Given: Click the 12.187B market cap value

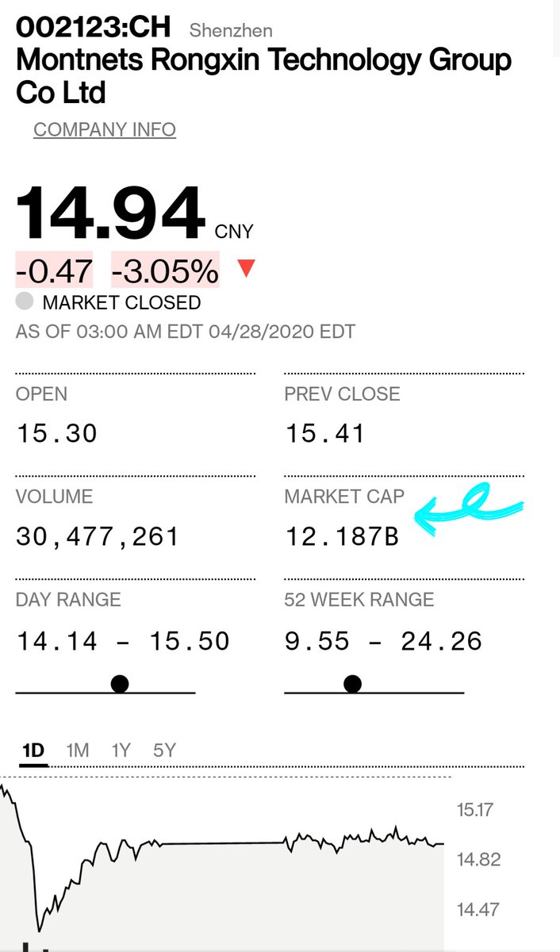Looking at the screenshot, I should [x=342, y=537].
